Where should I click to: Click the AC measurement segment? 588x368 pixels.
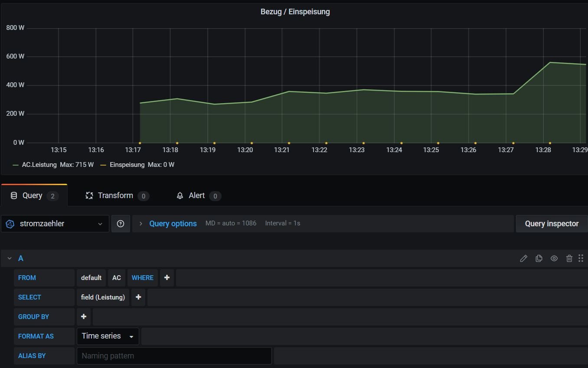116,278
